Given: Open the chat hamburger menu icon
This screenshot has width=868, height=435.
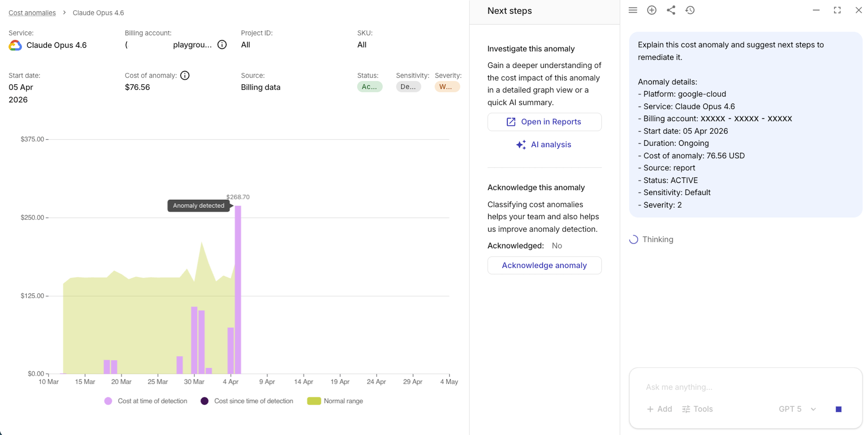Looking at the screenshot, I should 632,10.
